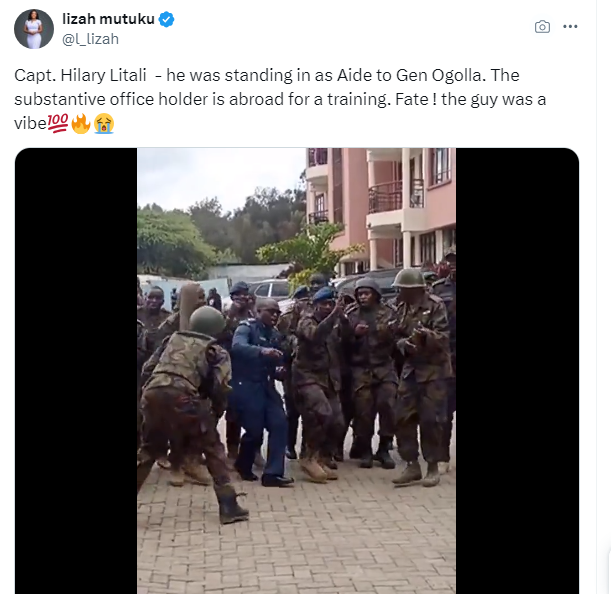Click the 100 points emoji
Screen dimensions: 611x594
click(58, 123)
